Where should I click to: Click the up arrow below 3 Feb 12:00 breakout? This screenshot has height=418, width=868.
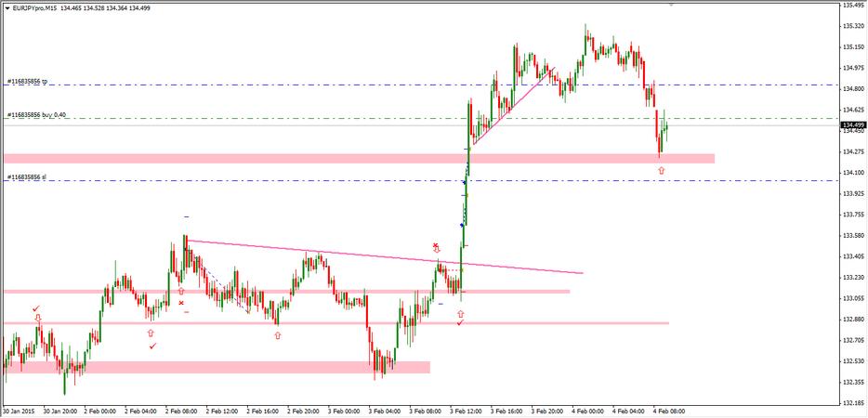(460, 314)
